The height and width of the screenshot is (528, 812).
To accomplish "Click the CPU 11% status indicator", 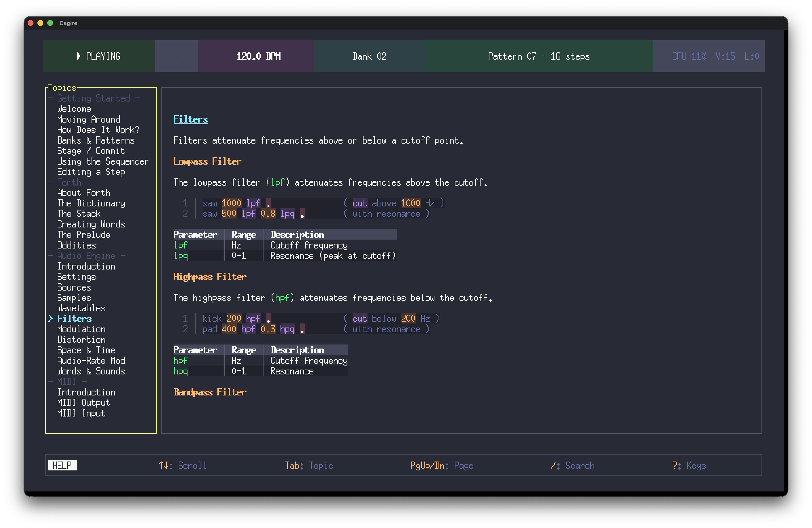I will pos(688,56).
